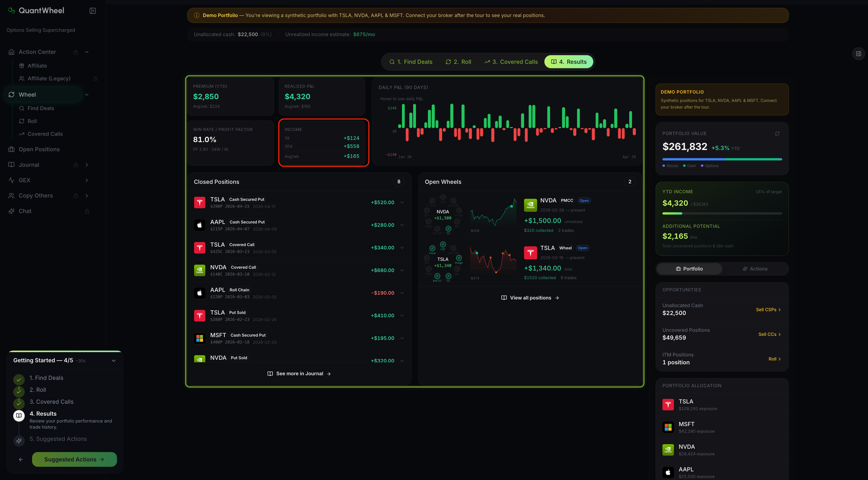Open the 1. Find Deals tab
This screenshot has height=480, width=868.
pos(411,62)
